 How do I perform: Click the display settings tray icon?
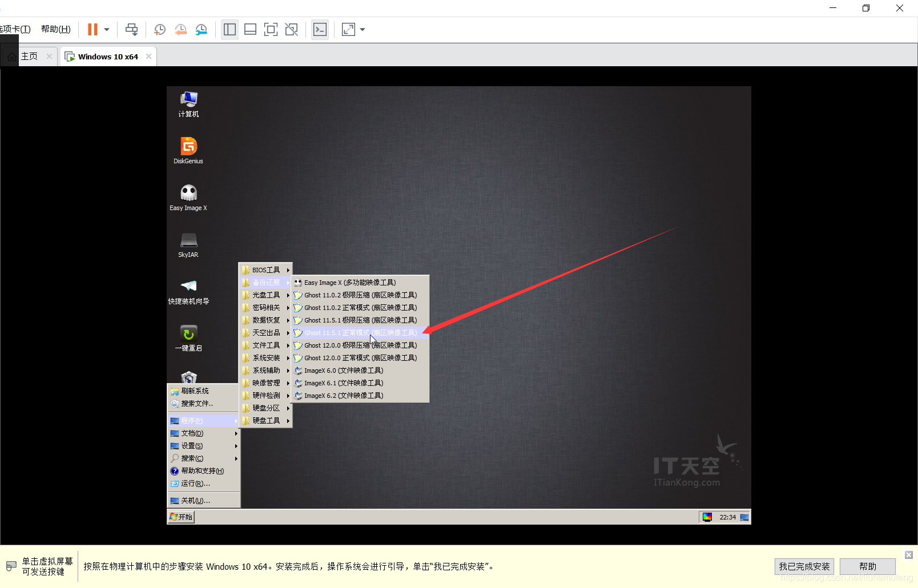(x=707, y=517)
